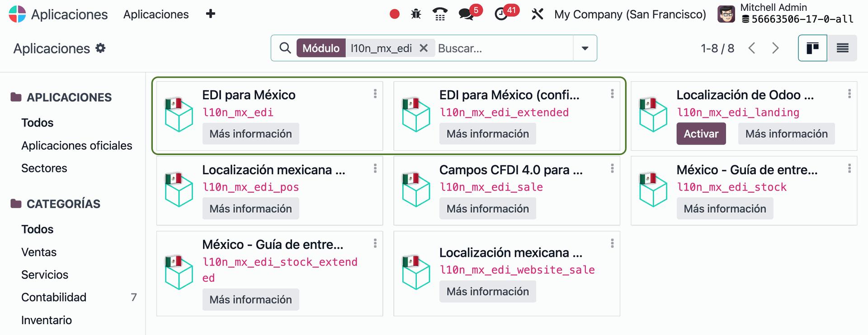This screenshot has width=868, height=335.
Task: Select the Inventario category
Action: tap(47, 321)
